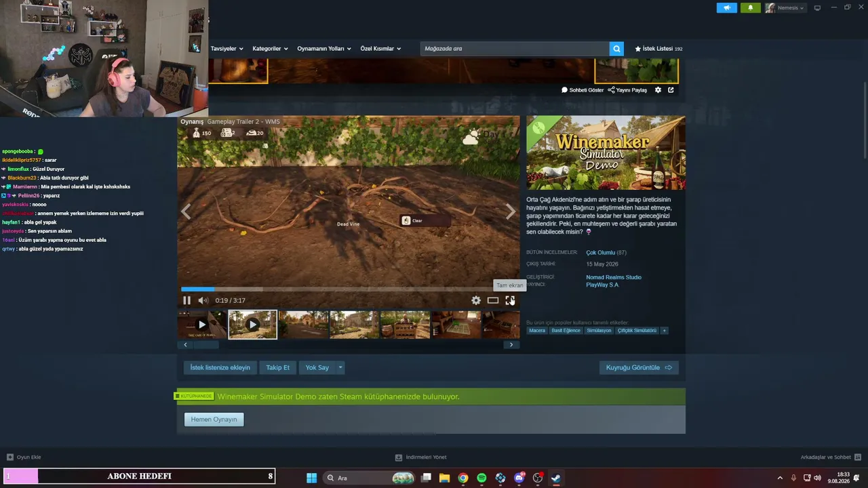Show hidden system tray icons chevron

780,478
